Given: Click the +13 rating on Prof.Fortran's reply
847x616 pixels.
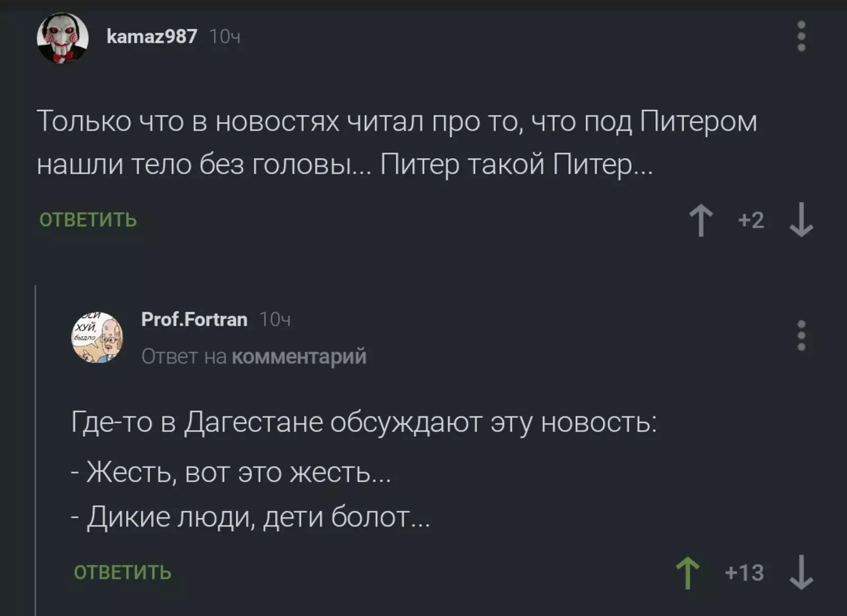Looking at the screenshot, I should point(744,573).
